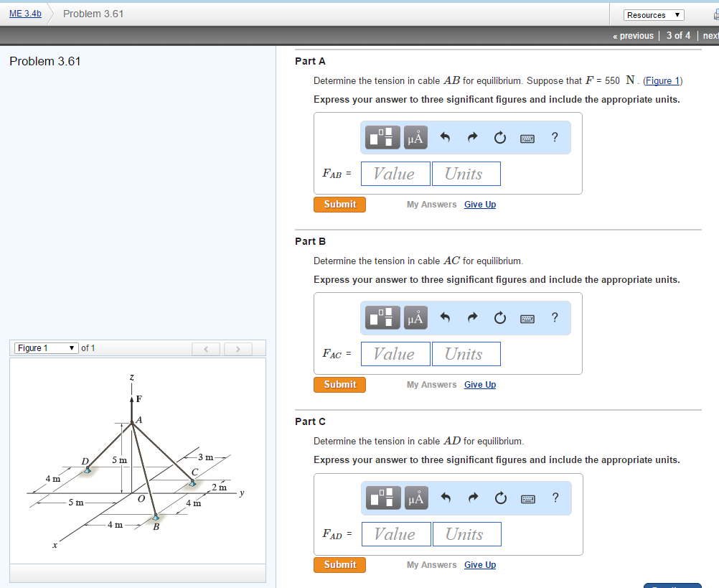719x588 pixels.
Task: Click Give Up for Part B
Action: 479,384
